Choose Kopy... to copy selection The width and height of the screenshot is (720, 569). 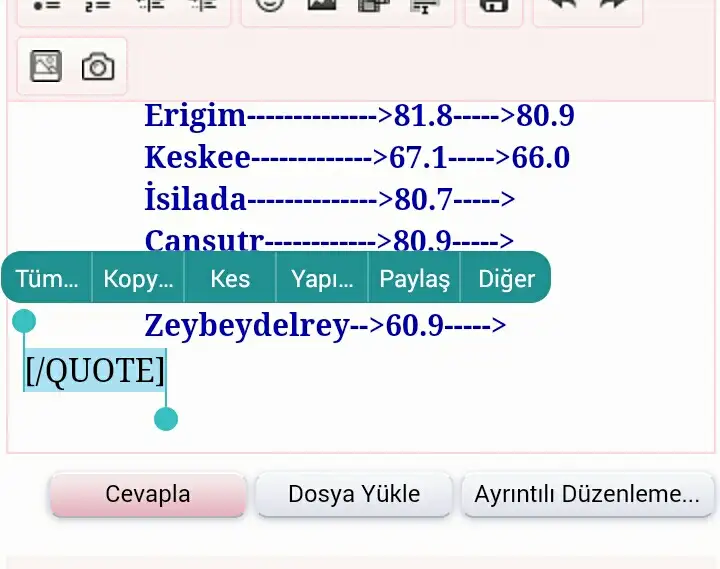coord(138,279)
